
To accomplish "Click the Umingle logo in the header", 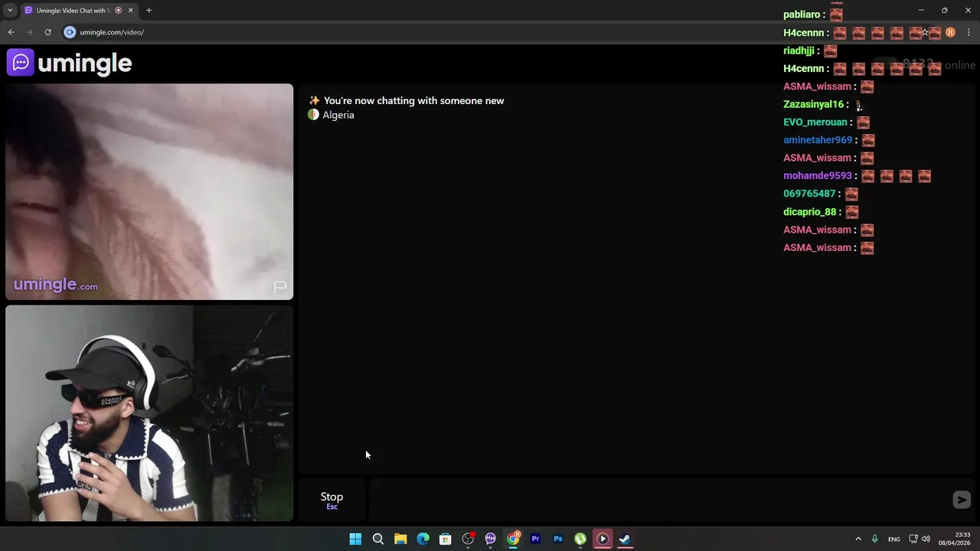I will pos(70,63).
